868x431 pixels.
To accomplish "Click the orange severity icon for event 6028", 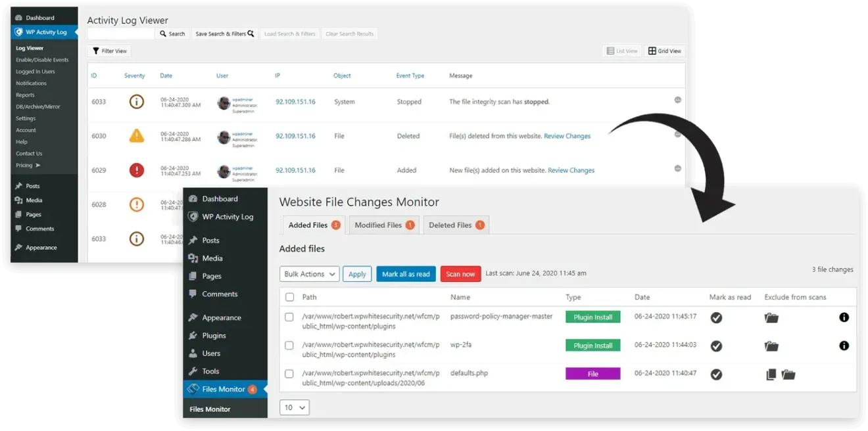I will [136, 204].
